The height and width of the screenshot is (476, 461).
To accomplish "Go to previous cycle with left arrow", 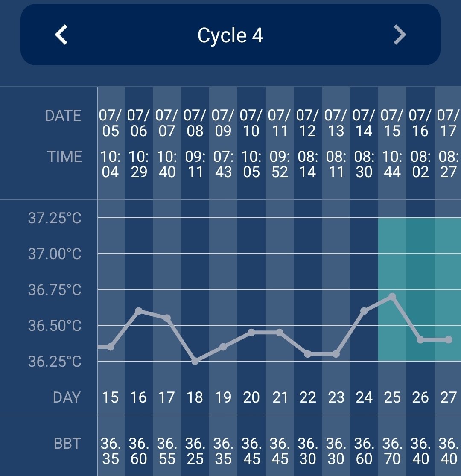I will 61,35.
